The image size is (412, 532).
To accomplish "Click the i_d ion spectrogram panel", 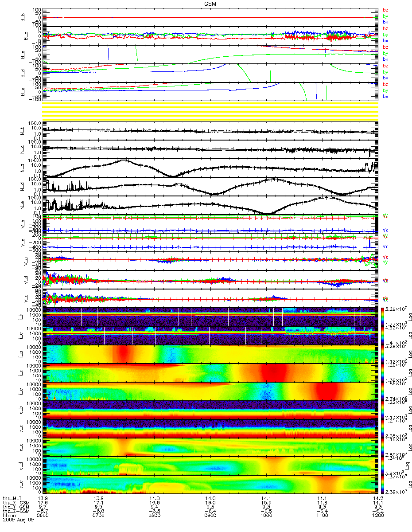I will (211, 372).
